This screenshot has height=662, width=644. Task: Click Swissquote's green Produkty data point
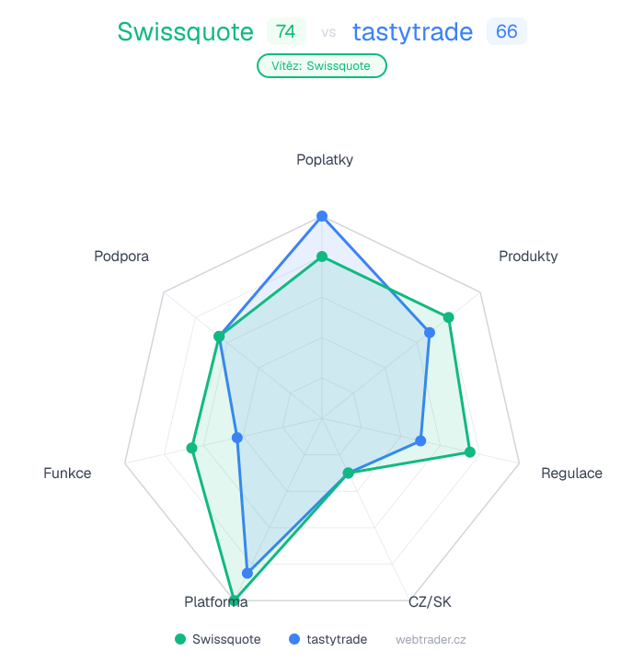pyautogui.click(x=449, y=317)
